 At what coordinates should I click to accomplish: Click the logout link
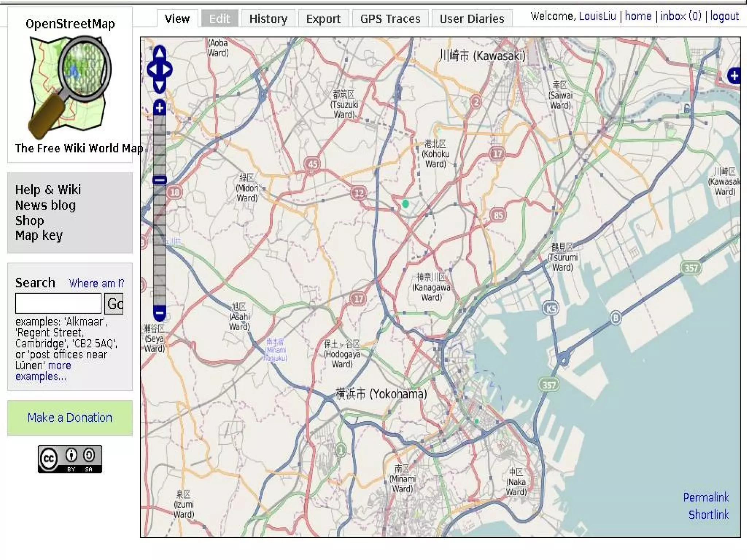[724, 16]
